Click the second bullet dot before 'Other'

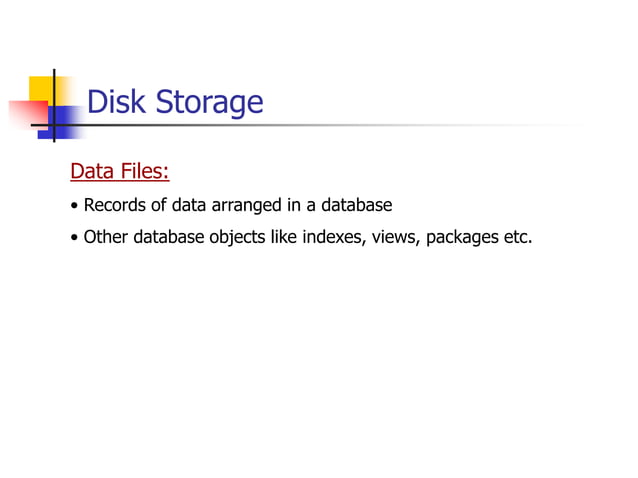coord(74,237)
